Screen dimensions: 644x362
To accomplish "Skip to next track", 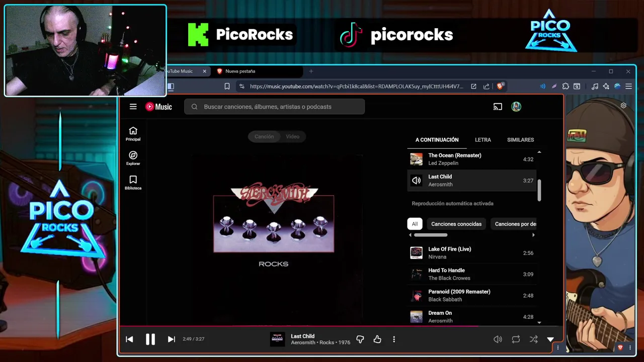I will click(x=171, y=339).
